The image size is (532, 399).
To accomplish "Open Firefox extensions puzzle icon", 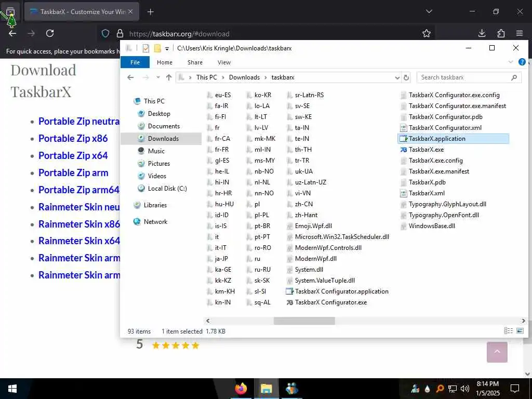I will point(501,33).
